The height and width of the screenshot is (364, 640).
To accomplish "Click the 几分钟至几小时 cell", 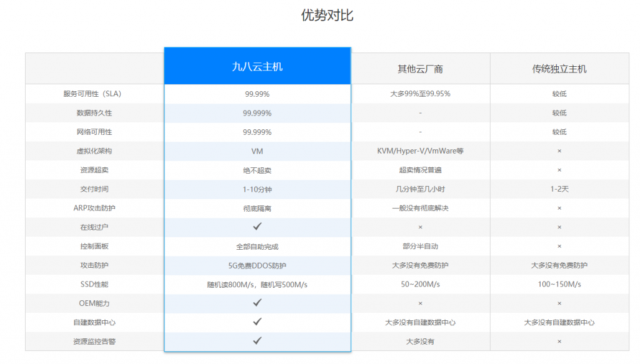I will [x=421, y=189].
